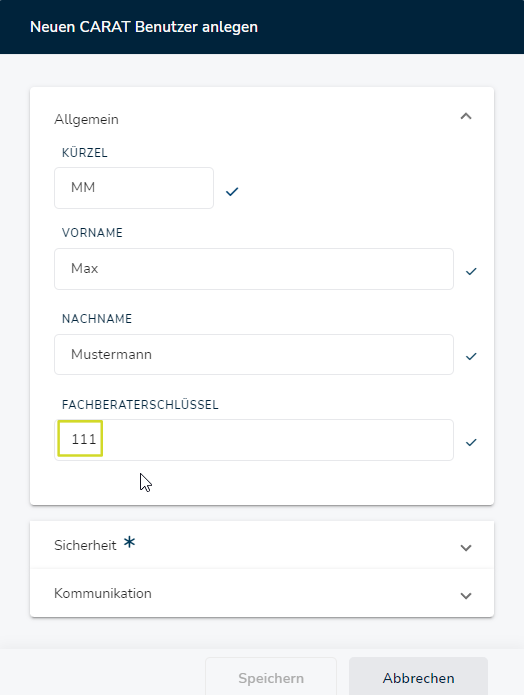The image size is (524, 695).
Task: Click the validation checkmark beside Nachname
Action: click(x=471, y=356)
